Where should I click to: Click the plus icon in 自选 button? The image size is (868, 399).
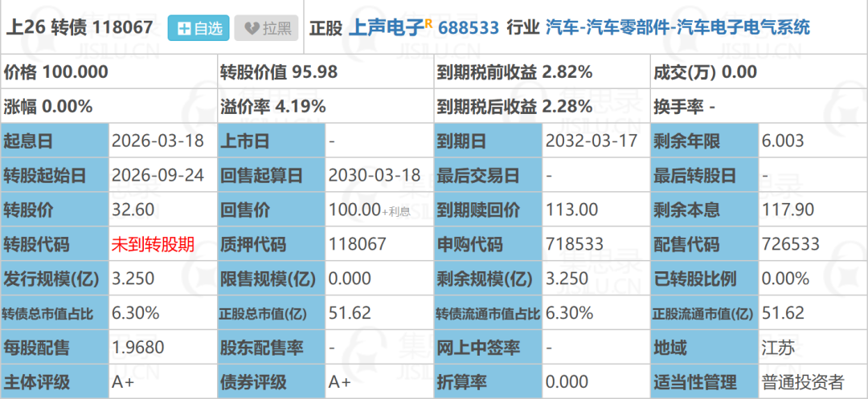click(x=185, y=28)
